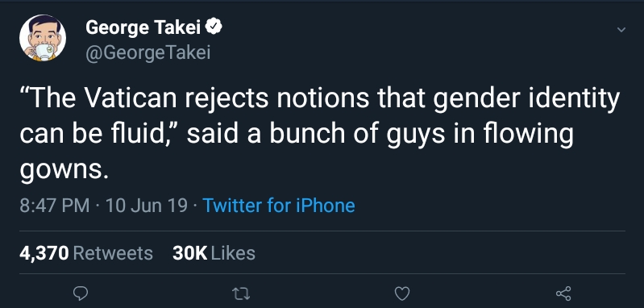View the 4,370 count of retweets
Screen dimensions: 644x308
click(x=44, y=253)
